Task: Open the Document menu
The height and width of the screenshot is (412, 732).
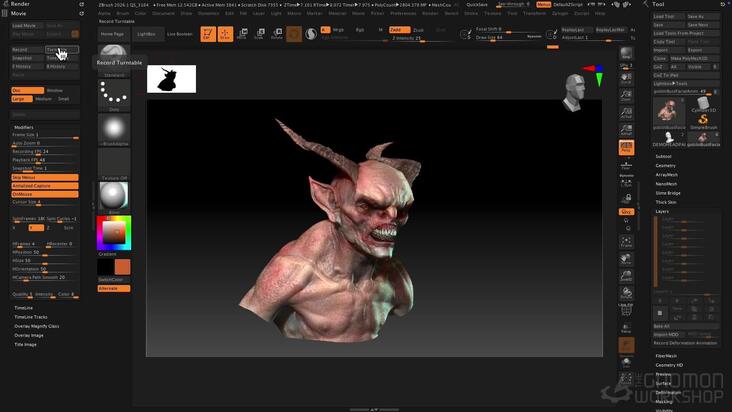Action: (x=163, y=14)
